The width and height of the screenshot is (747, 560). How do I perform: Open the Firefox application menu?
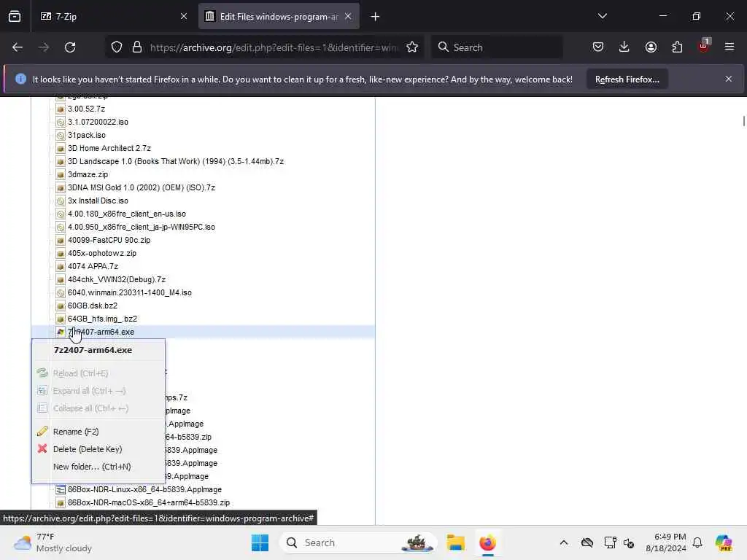729,47
